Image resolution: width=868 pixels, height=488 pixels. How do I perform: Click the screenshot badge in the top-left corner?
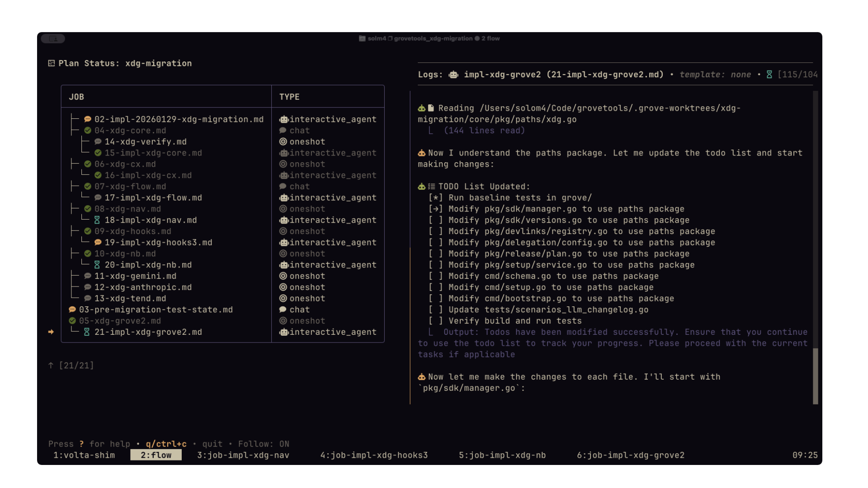[52, 38]
